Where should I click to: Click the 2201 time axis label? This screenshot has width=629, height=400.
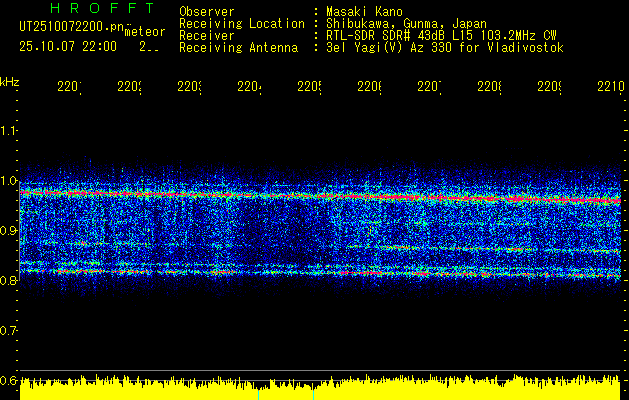(x=69, y=86)
